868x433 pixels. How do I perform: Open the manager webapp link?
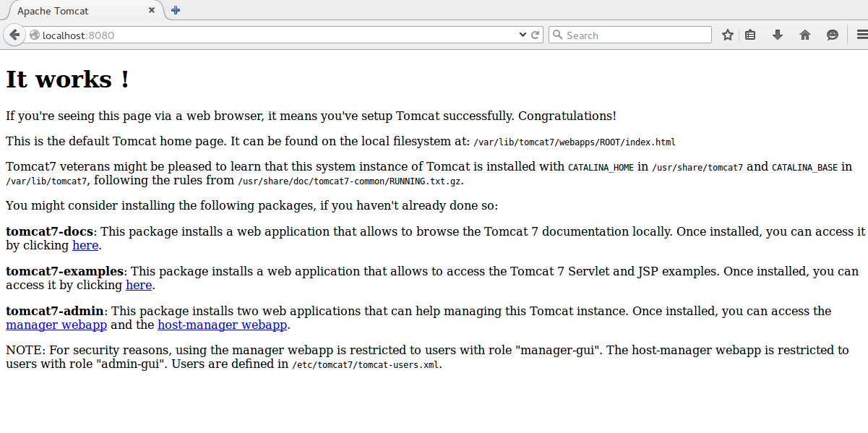pyautogui.click(x=56, y=325)
